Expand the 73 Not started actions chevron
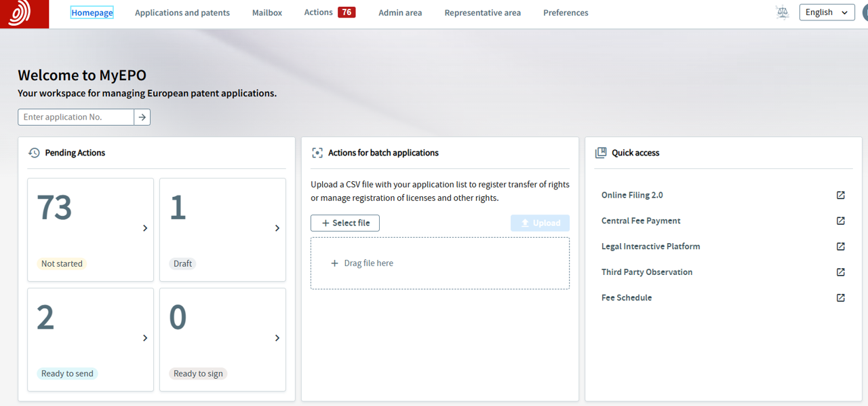This screenshot has width=868, height=406. pyautogui.click(x=145, y=228)
